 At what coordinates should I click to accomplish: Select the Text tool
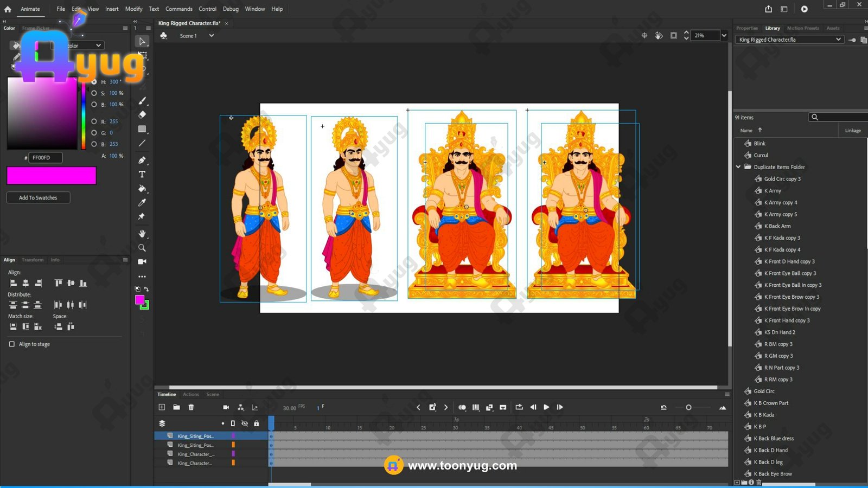pyautogui.click(x=142, y=174)
